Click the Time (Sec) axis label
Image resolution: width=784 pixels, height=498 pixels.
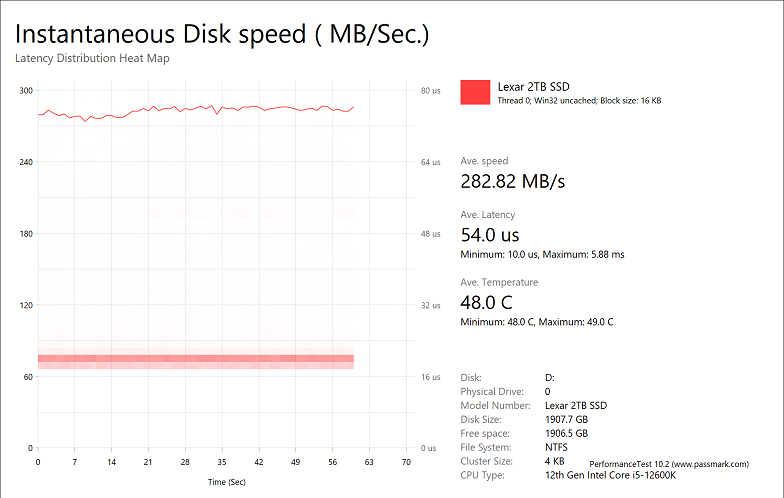pyautogui.click(x=225, y=482)
